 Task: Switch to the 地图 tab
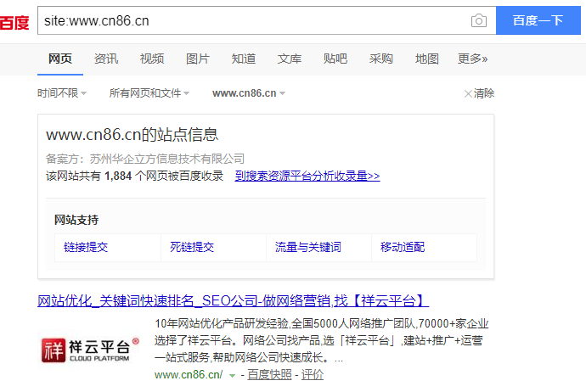coord(427,59)
